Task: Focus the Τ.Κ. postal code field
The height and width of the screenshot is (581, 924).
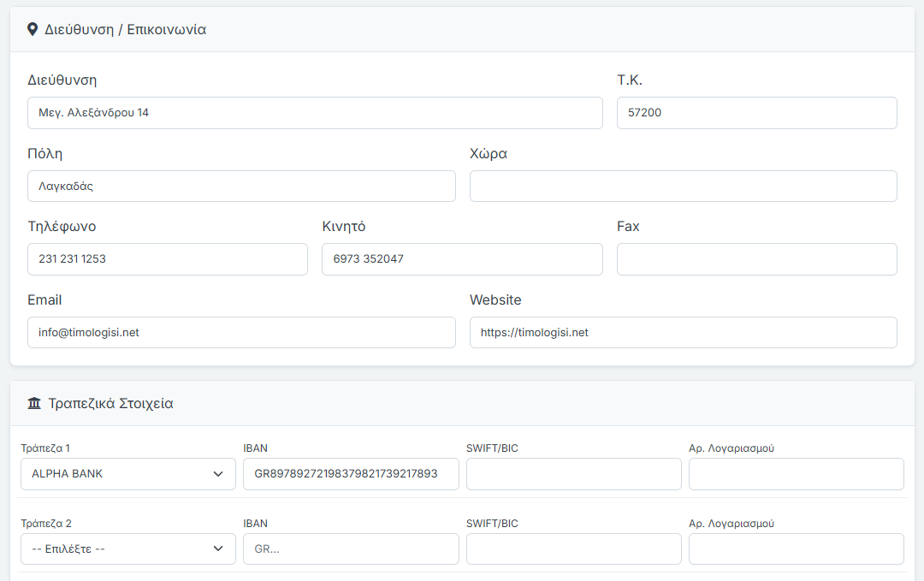Action: point(756,113)
